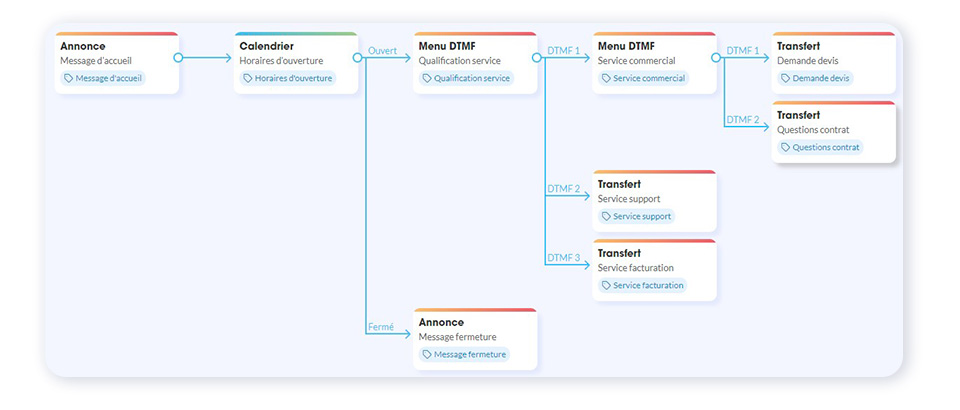Click the tag icon in Service commercial chip
The image size is (960, 410).
606,78
